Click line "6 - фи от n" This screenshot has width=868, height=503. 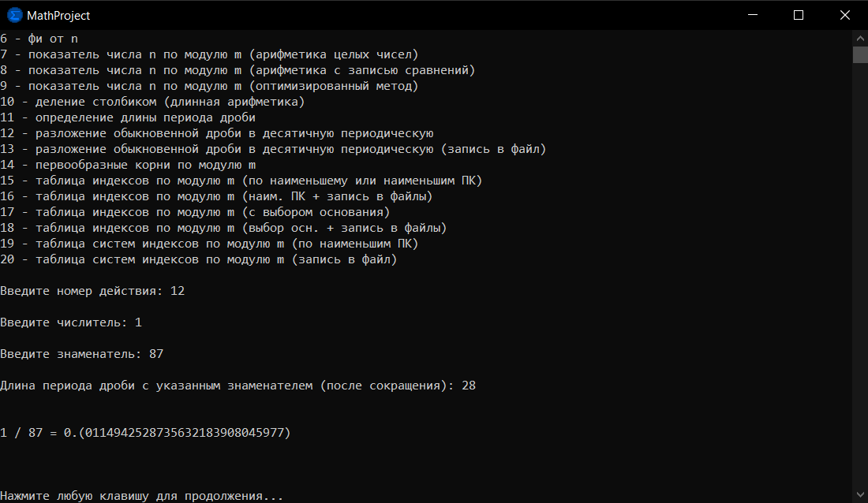[39, 39]
